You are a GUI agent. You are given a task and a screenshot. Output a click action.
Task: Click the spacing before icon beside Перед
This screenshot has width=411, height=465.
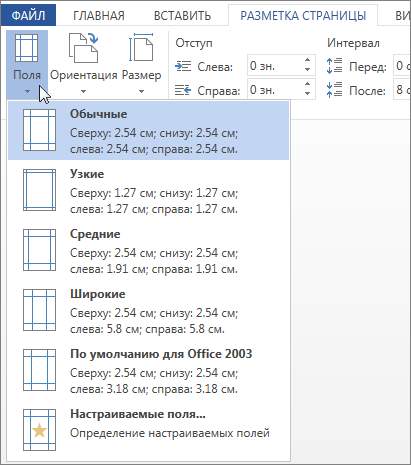pos(334,66)
